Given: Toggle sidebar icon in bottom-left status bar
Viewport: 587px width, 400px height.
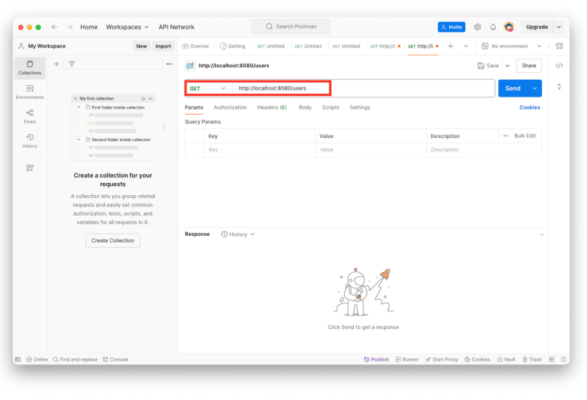Looking at the screenshot, I should (x=18, y=359).
